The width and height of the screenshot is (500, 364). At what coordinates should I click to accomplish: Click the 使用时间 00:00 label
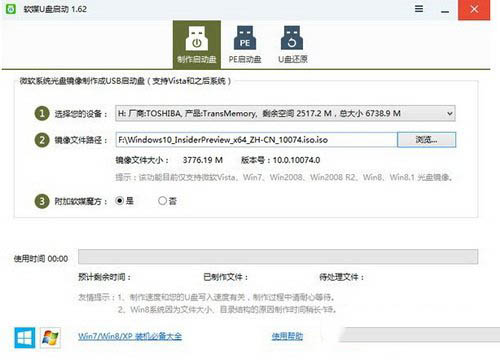tap(41, 259)
